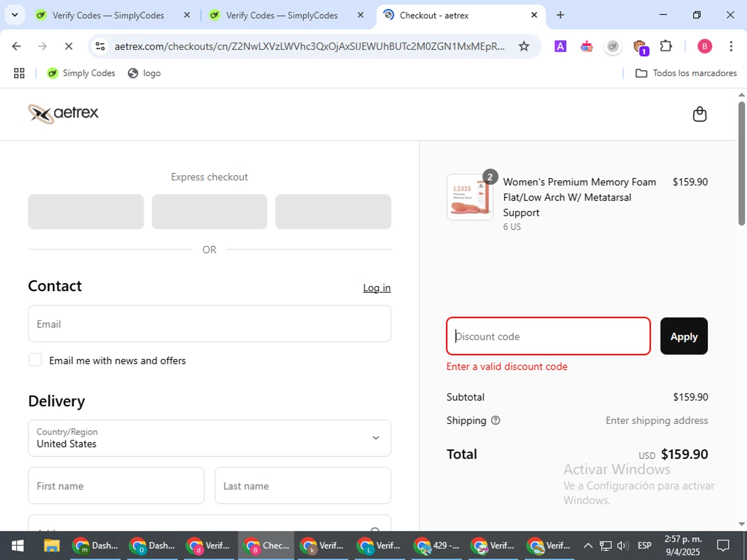This screenshot has height=560, width=747.
Task: Click the middle express checkout button
Action: [209, 212]
